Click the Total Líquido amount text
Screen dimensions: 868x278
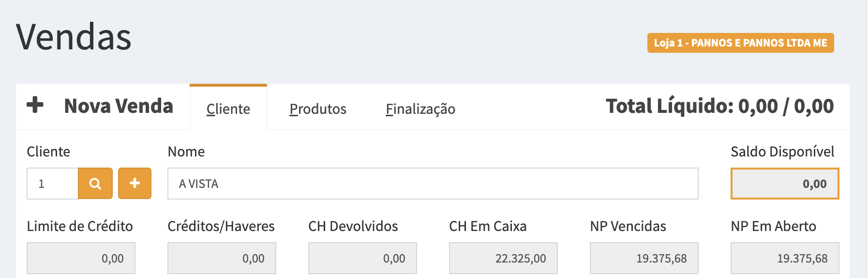point(719,106)
